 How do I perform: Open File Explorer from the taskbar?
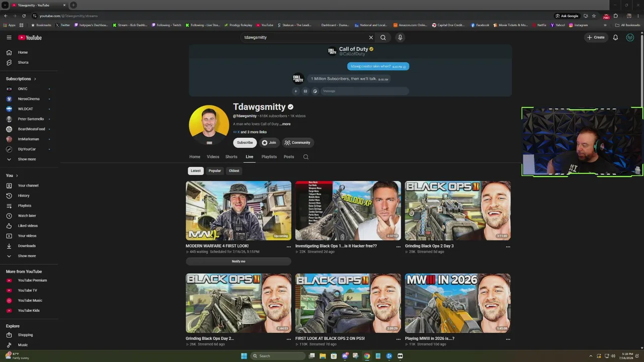323,356
